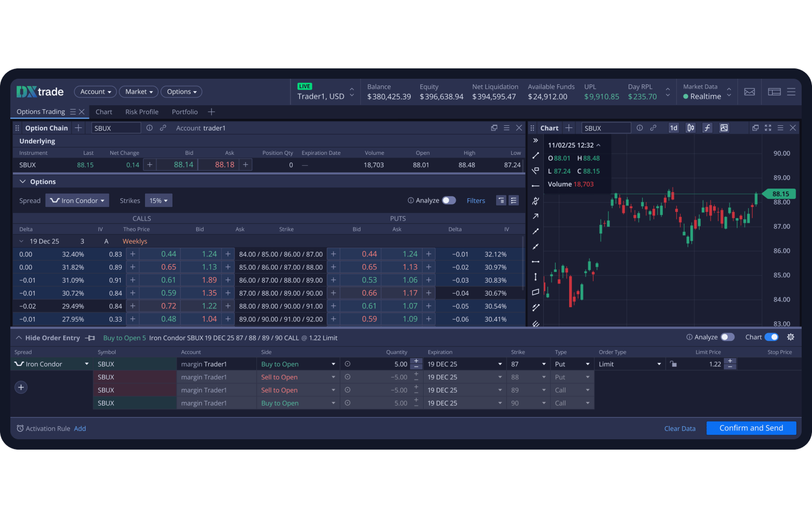The width and height of the screenshot is (812, 518).
Task: Open the Iron Condor spread selector in option chain
Action: (77, 200)
